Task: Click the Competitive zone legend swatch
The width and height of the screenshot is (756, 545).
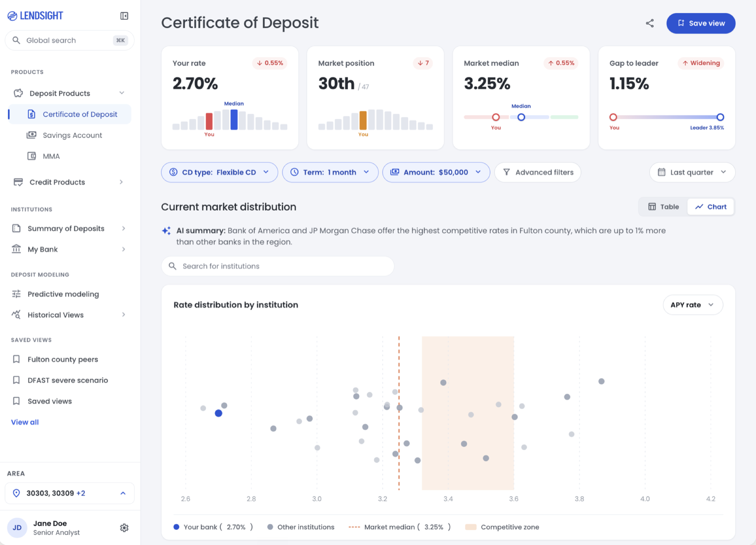Action: [471, 527]
